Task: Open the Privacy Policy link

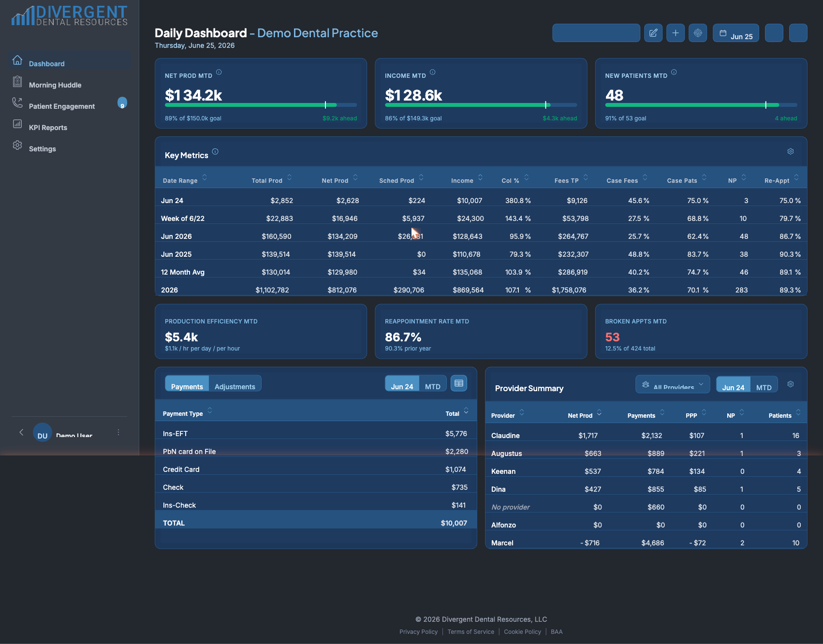Action: (418, 631)
